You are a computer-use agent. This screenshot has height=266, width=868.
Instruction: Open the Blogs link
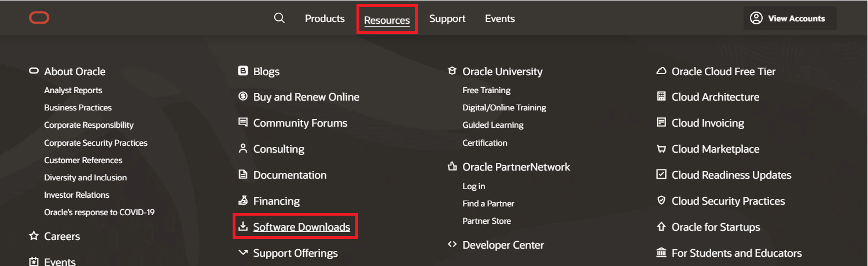click(x=266, y=72)
